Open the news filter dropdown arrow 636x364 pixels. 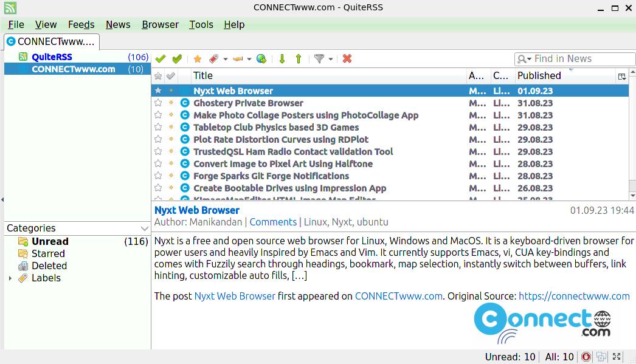pyautogui.click(x=331, y=59)
